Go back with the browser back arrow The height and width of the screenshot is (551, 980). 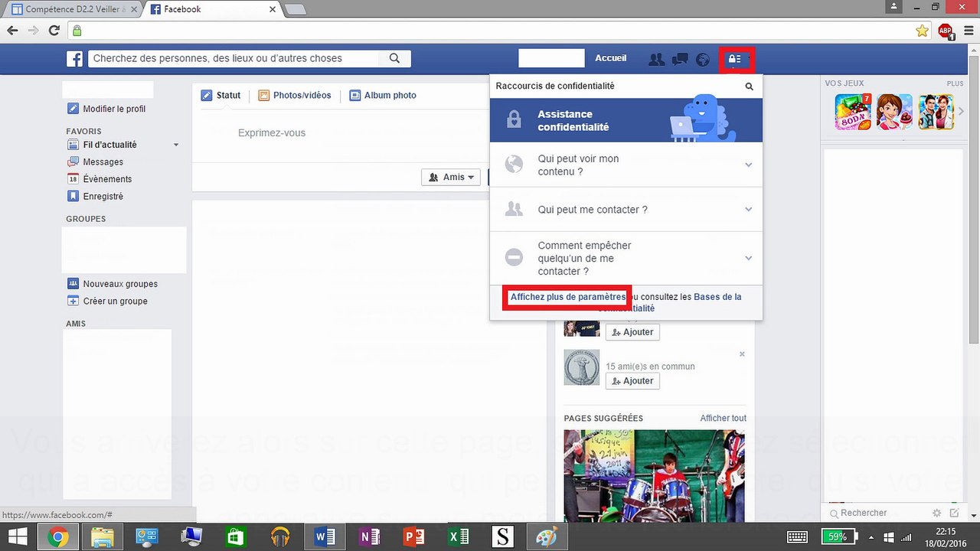tap(12, 31)
